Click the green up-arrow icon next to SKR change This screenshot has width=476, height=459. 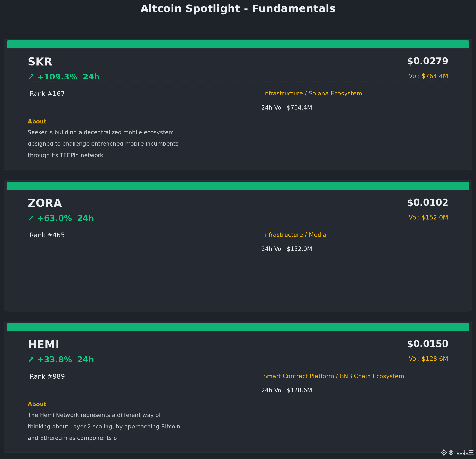(31, 77)
